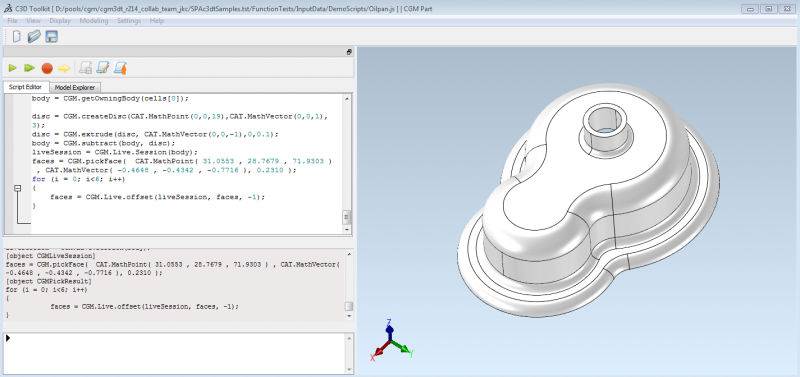Click the 'disc = CGM.createDisc' code line
Image resolution: width=800 pixels, height=377 pixels.
pos(179,117)
